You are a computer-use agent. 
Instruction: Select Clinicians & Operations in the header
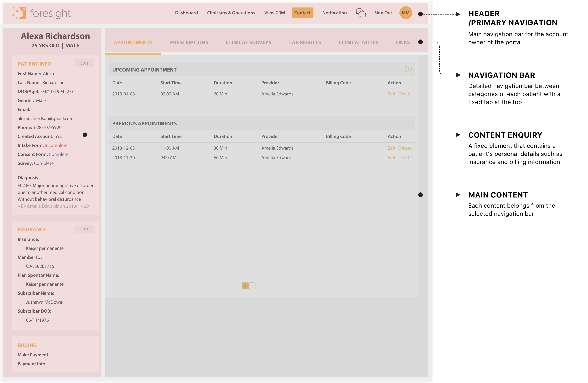pyautogui.click(x=231, y=13)
